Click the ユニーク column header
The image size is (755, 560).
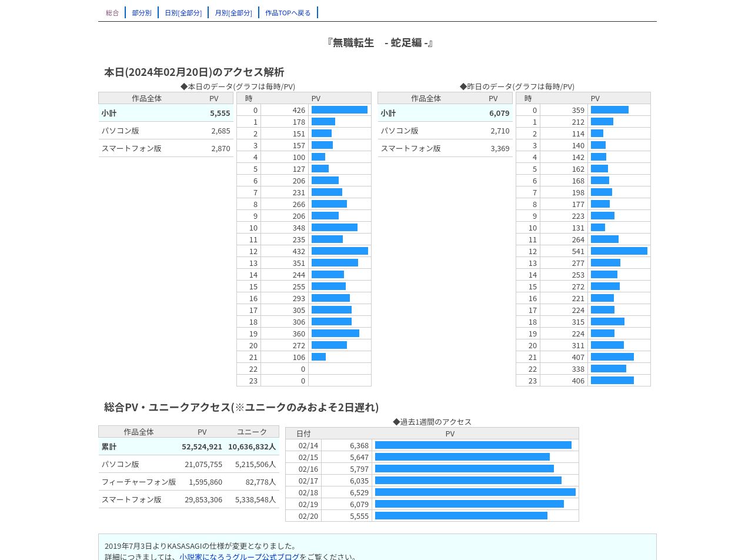pos(252,432)
